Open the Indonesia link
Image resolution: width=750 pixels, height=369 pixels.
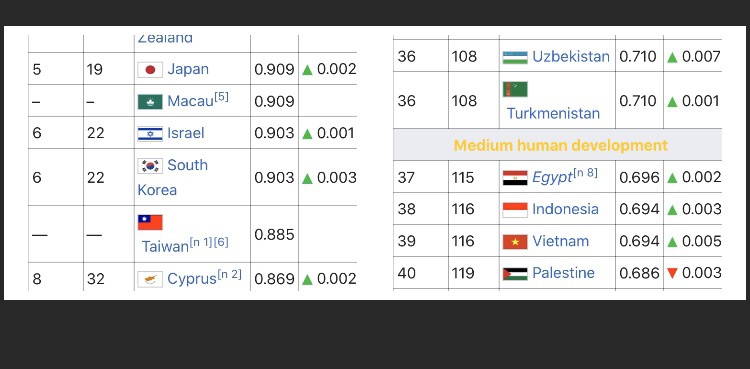coord(565,209)
